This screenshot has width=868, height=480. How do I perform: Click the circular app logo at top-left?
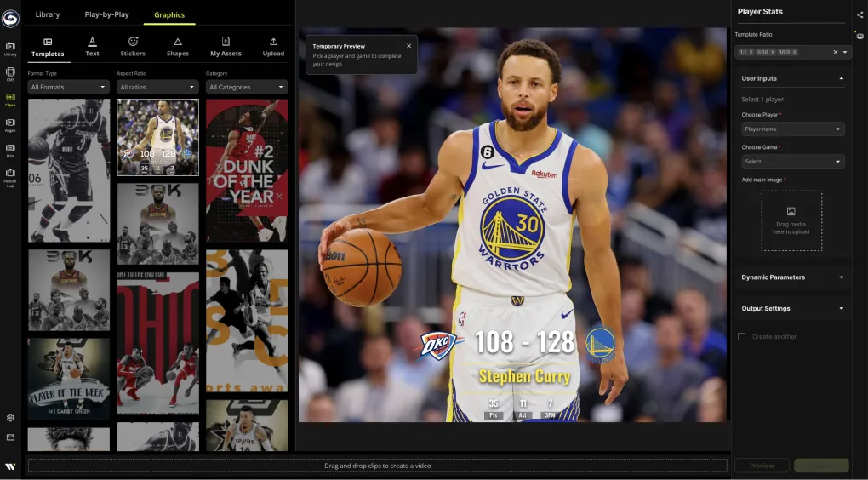point(10,18)
